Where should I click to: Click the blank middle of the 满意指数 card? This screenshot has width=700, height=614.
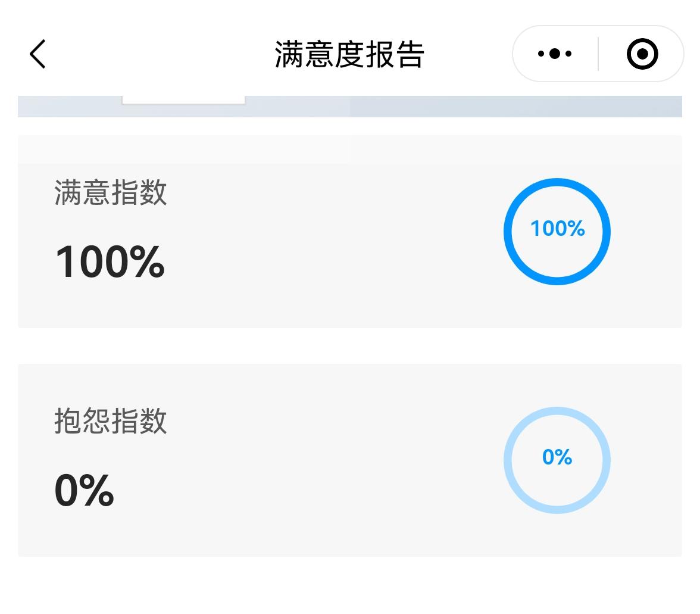[333, 238]
